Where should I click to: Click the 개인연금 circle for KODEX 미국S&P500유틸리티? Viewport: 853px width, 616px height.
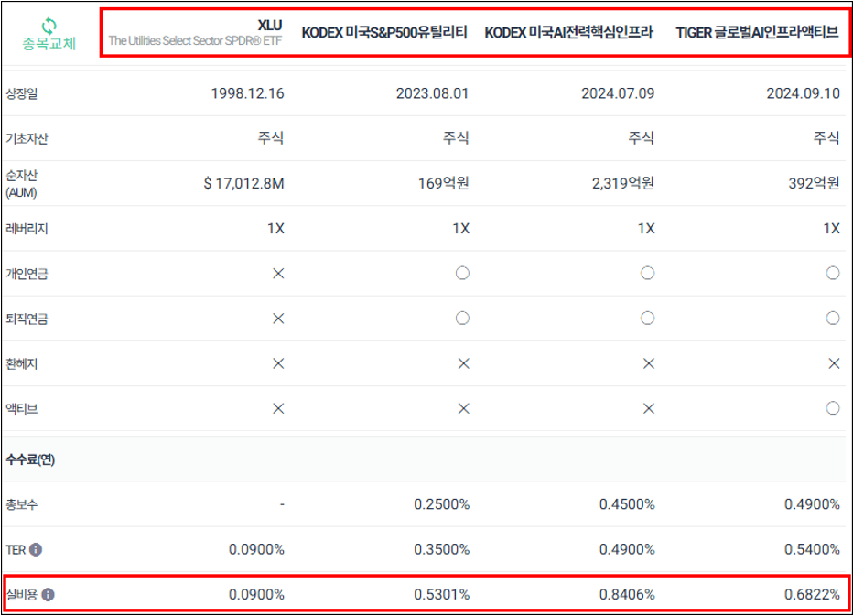click(462, 273)
